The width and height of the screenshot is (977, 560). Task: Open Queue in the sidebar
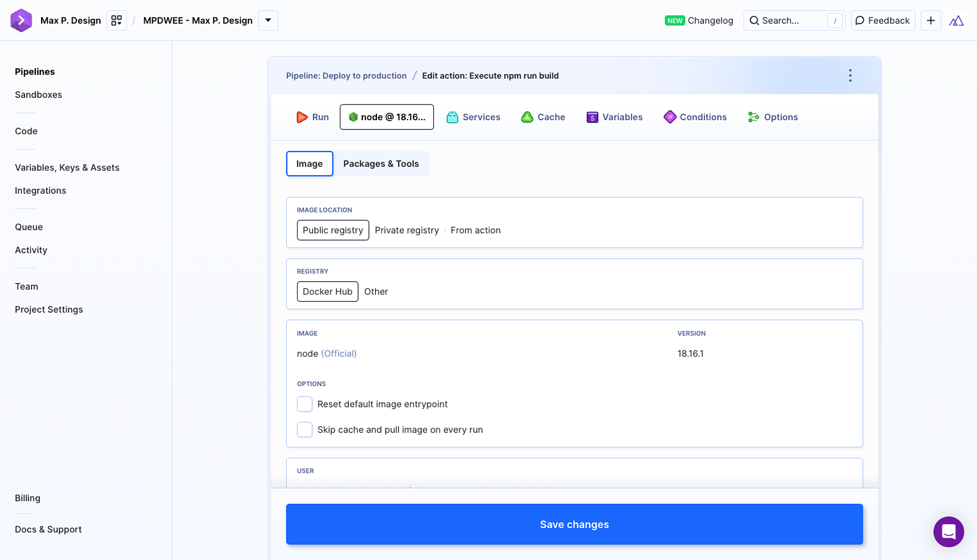(x=29, y=227)
